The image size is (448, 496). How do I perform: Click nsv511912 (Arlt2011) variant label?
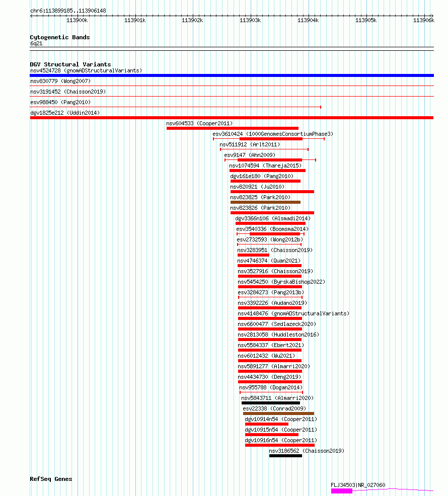(250, 144)
